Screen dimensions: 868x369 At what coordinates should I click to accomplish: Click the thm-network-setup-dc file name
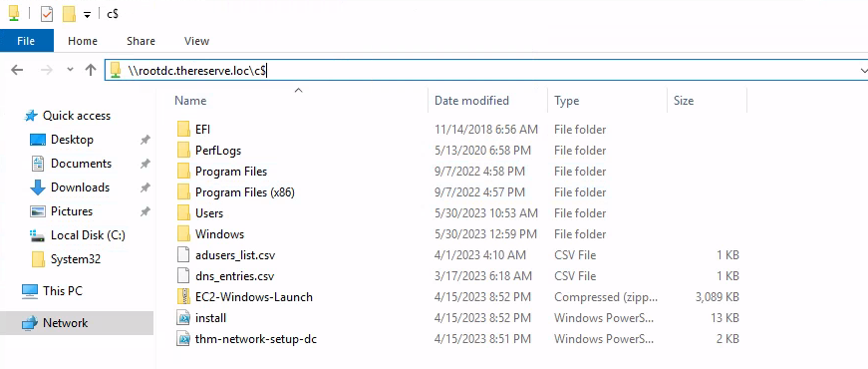(256, 339)
